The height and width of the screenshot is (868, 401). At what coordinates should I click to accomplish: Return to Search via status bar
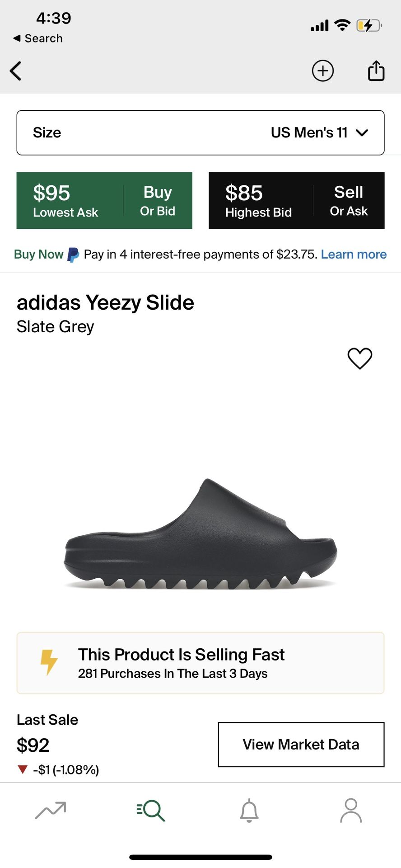38,38
